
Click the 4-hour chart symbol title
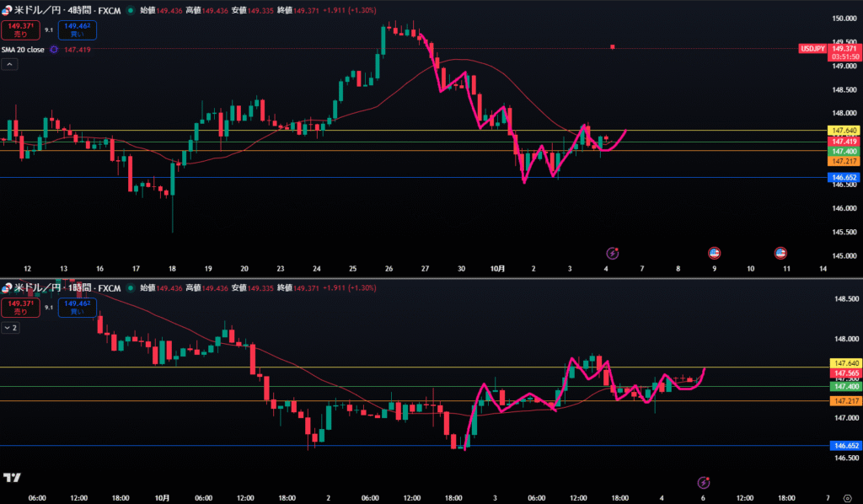(67, 9)
